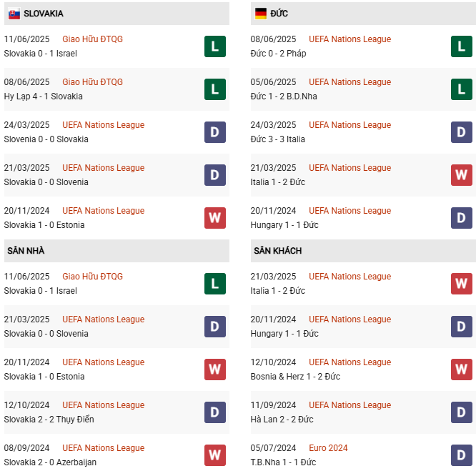Click the Slovakia team section header
476x471 pixels.
point(43,14)
